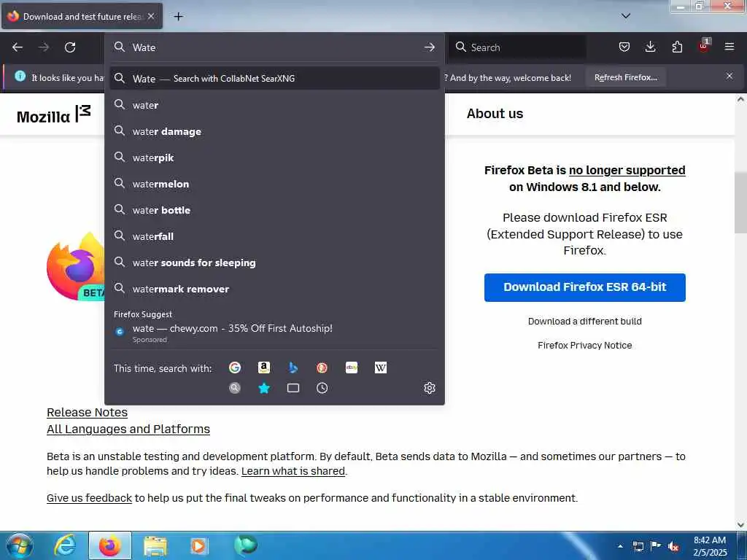This screenshot has width=747, height=560.
Task: Select the 'watermark remover' suggestion
Action: pyautogui.click(x=274, y=289)
